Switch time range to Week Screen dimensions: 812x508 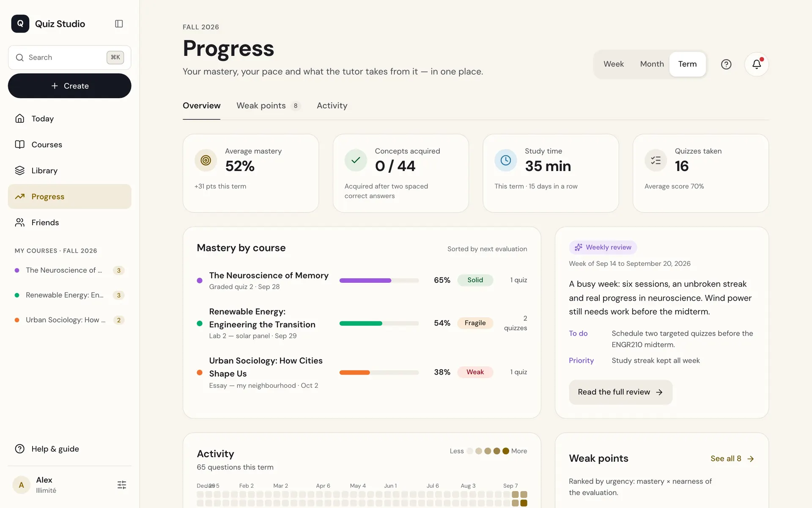coord(613,64)
